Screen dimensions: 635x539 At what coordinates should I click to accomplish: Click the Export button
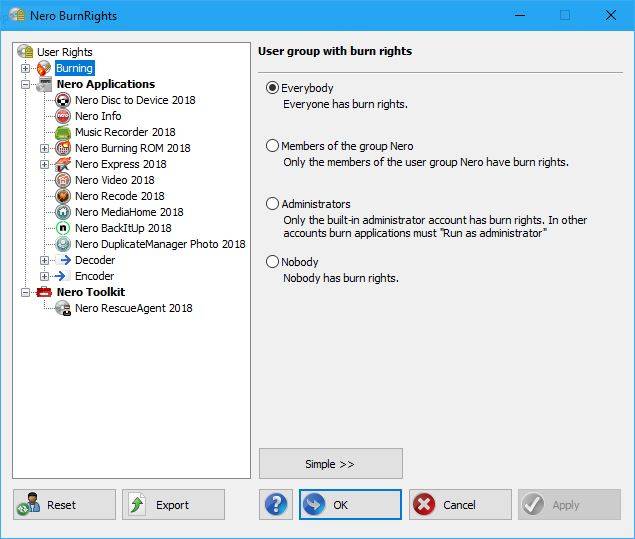(x=173, y=505)
